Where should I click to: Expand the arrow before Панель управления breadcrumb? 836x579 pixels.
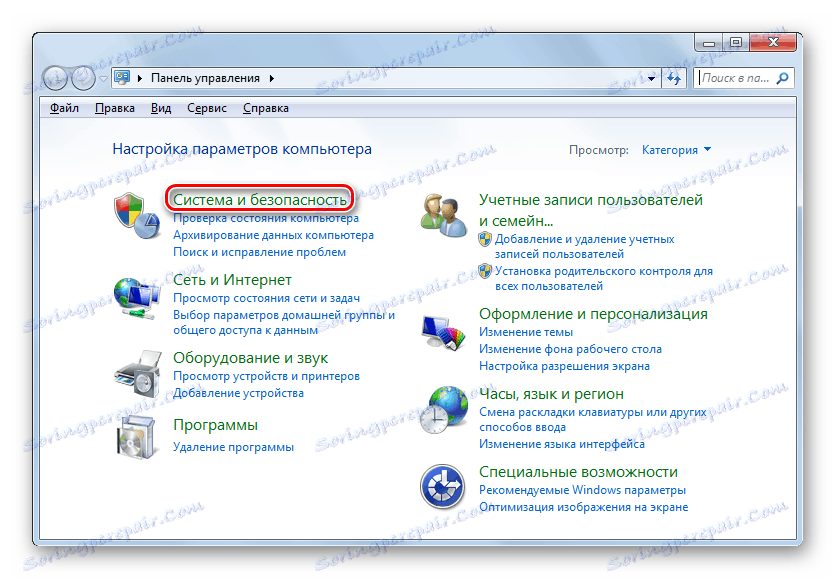point(140,78)
